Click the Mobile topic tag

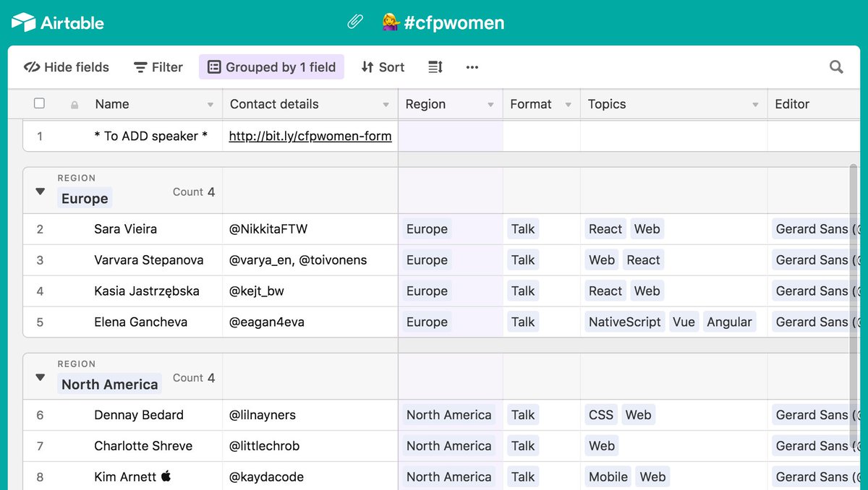pos(608,477)
